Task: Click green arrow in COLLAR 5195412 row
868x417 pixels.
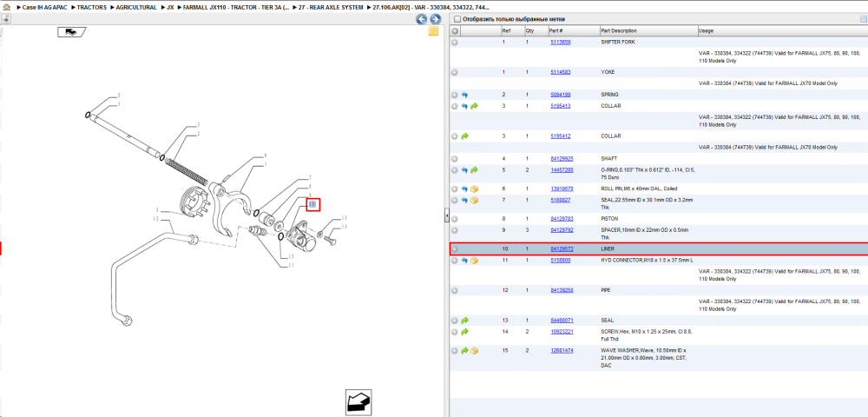Action: coord(464,136)
